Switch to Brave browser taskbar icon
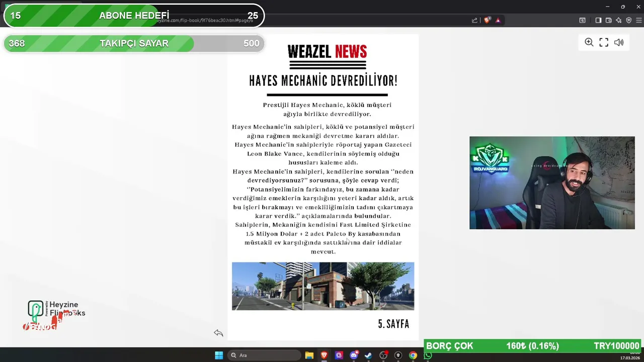 click(324, 355)
